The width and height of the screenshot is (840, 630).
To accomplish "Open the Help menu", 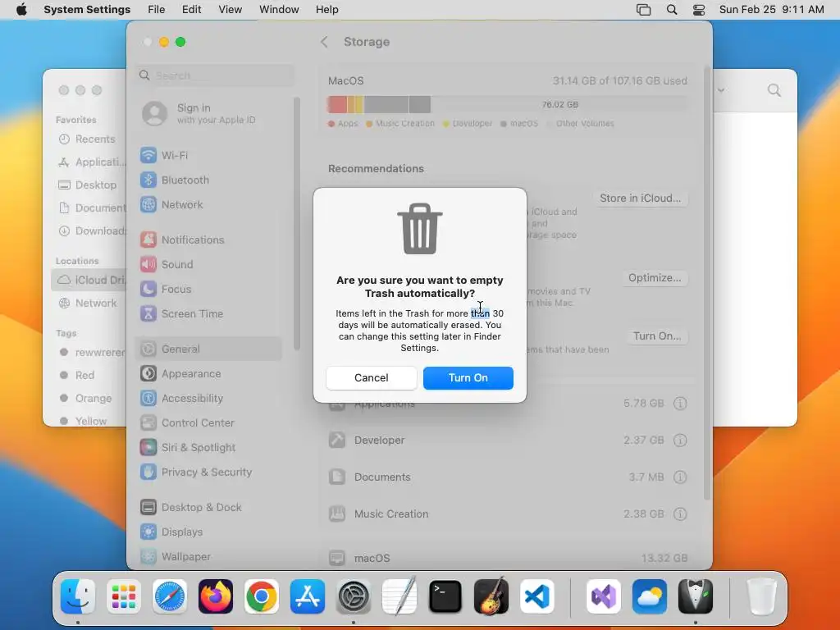I will [326, 10].
